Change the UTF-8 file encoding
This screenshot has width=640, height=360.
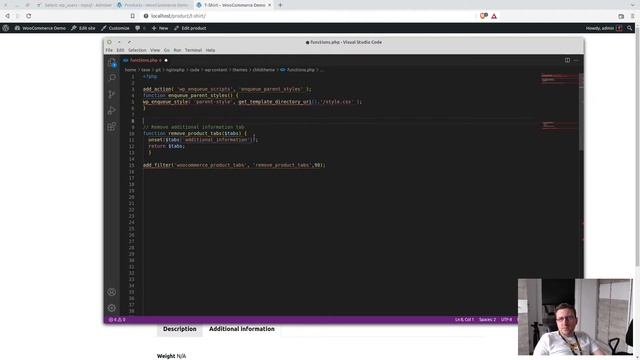[507, 320]
